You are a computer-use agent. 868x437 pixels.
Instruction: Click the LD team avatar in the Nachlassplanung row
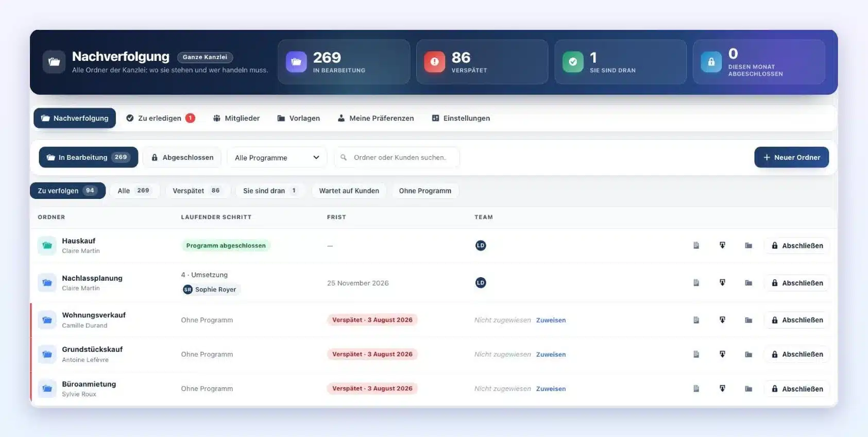[481, 282]
